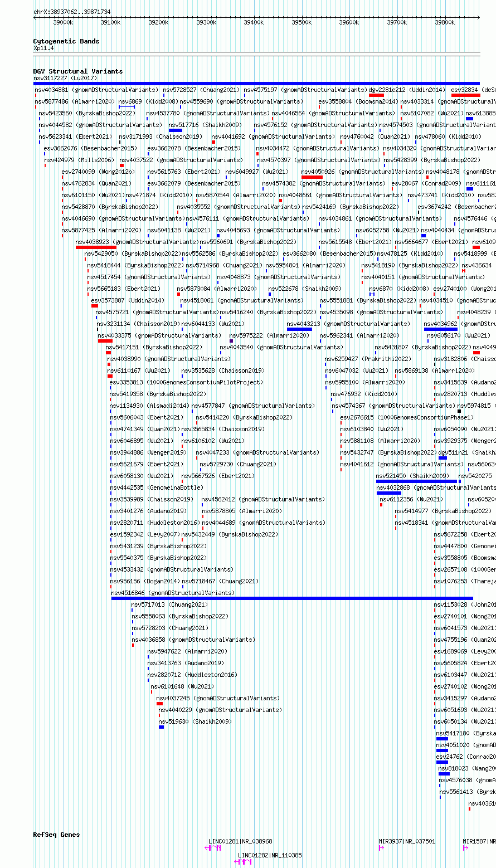The image size is (496, 868).
Task: Click the blue nsv4034962 variant bar
Action: click(441, 329)
